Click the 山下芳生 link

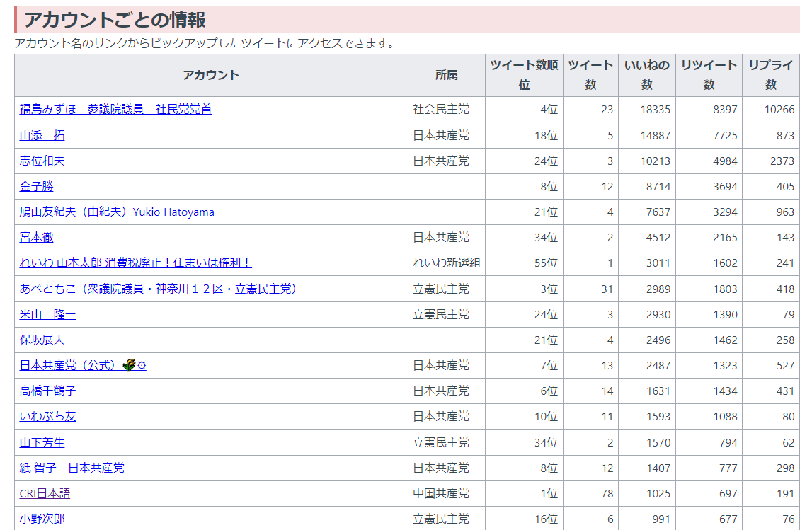[42, 442]
